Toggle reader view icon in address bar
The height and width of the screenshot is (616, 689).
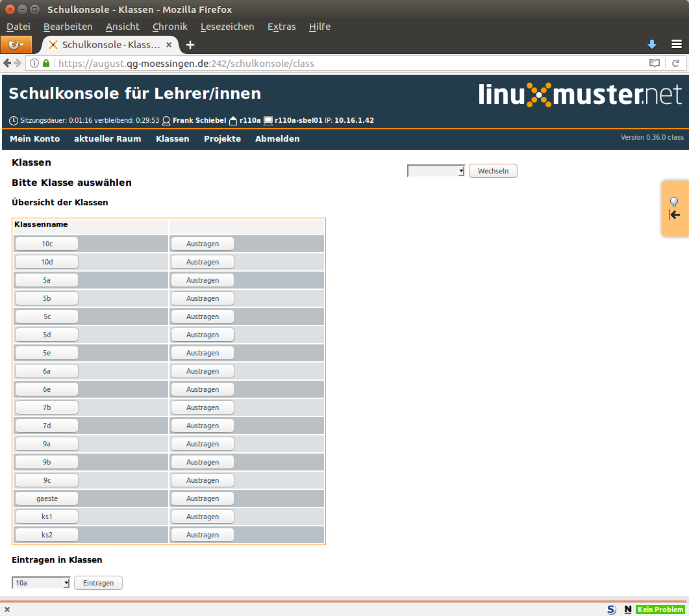(655, 64)
